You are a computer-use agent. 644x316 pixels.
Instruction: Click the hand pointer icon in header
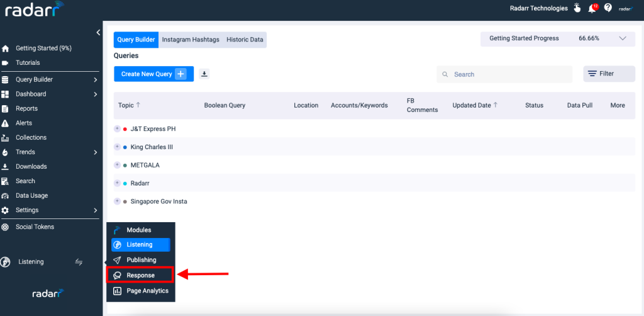click(577, 8)
